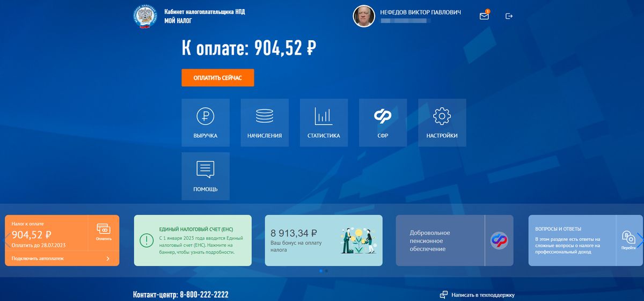Expand Подключить автоплатеж chevron

[x=108, y=259]
